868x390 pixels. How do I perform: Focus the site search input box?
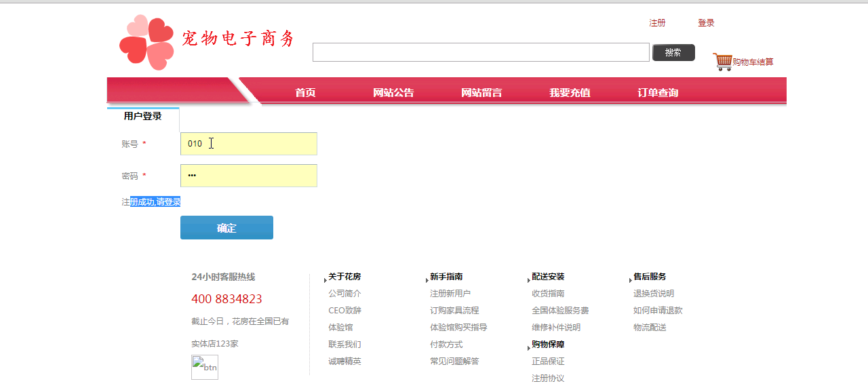point(481,52)
